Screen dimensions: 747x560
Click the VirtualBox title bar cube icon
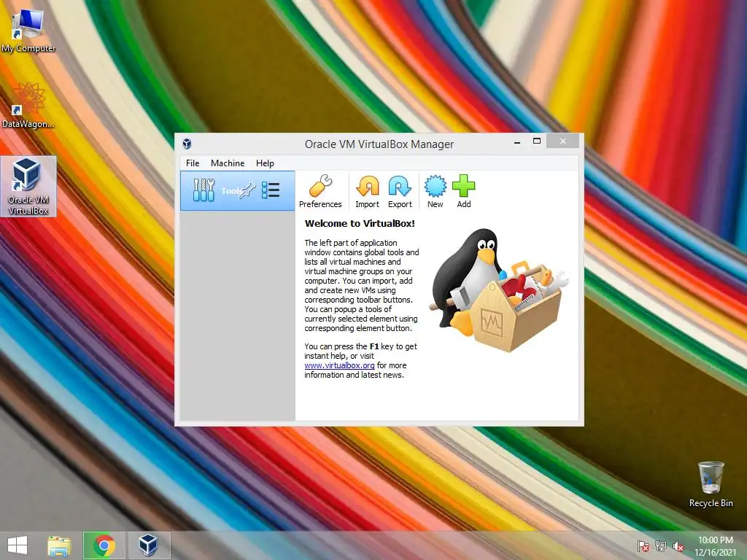click(x=187, y=144)
